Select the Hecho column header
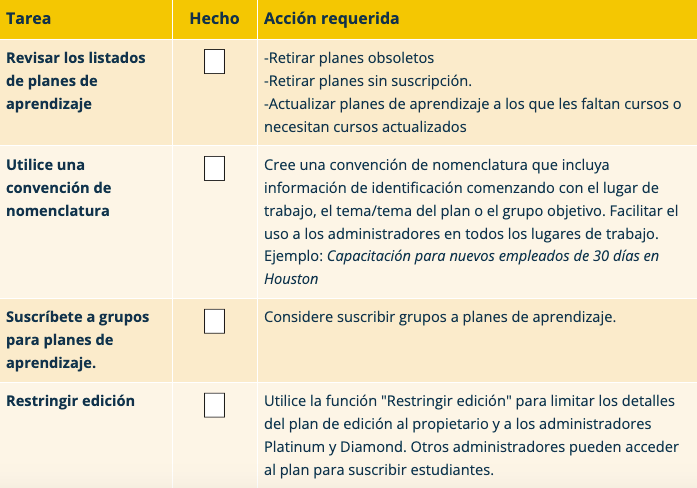This screenshot has width=697, height=488. point(214,19)
